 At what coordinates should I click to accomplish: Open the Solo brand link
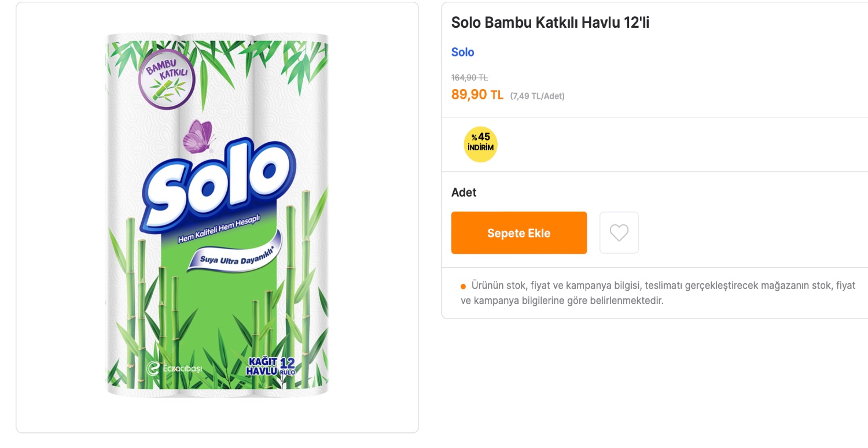[x=462, y=52]
